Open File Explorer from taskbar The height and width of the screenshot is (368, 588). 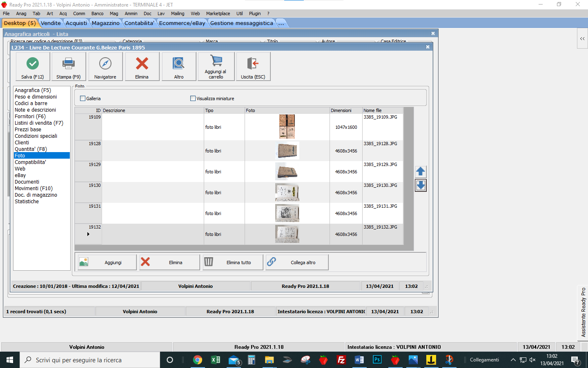pyautogui.click(x=269, y=360)
